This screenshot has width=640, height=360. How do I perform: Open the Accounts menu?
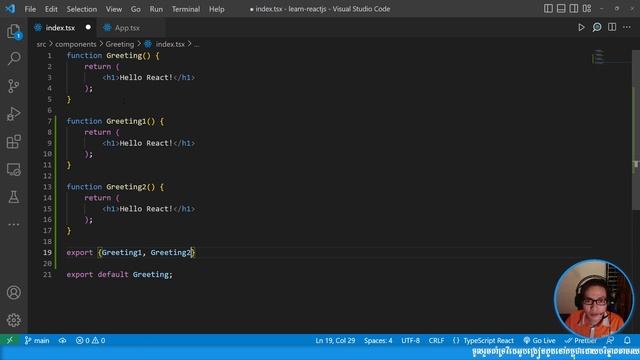tap(14, 292)
